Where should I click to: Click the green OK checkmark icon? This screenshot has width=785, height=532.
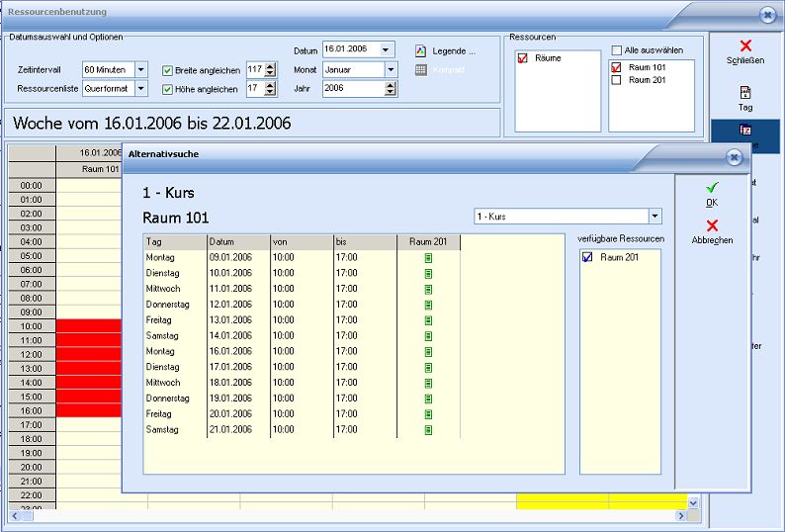coord(712,187)
